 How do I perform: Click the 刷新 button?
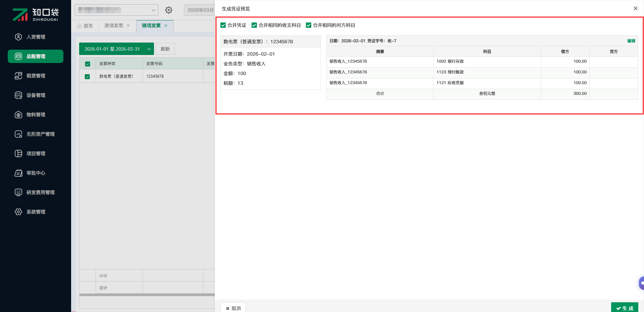[165, 49]
